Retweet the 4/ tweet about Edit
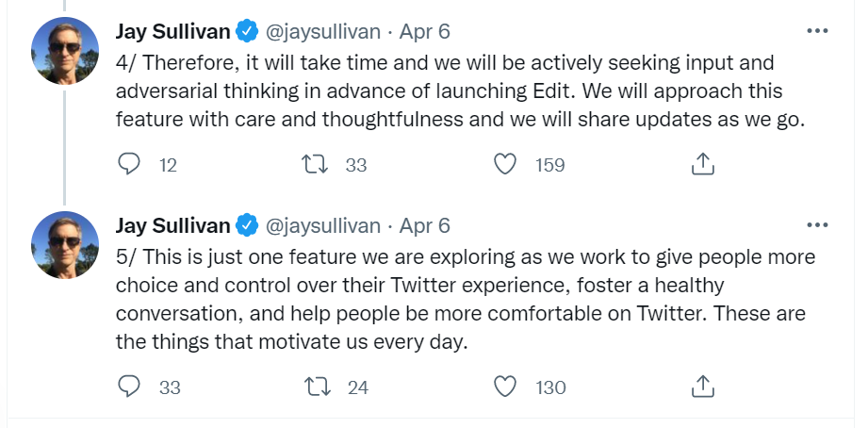The width and height of the screenshot is (868, 428). pyautogui.click(x=315, y=164)
